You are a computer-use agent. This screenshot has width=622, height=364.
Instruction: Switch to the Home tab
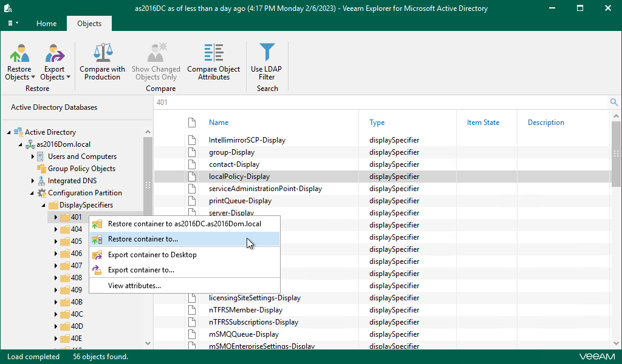[46, 24]
